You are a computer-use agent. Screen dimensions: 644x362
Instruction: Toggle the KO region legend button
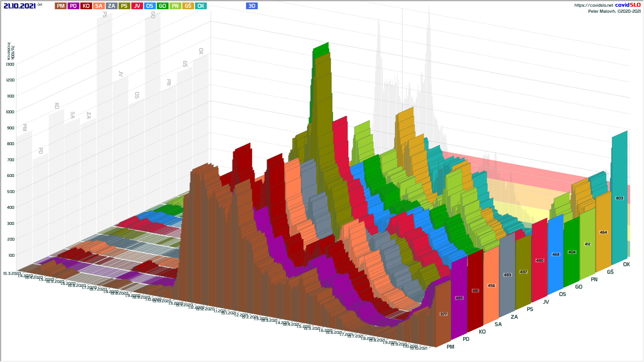[x=86, y=6]
